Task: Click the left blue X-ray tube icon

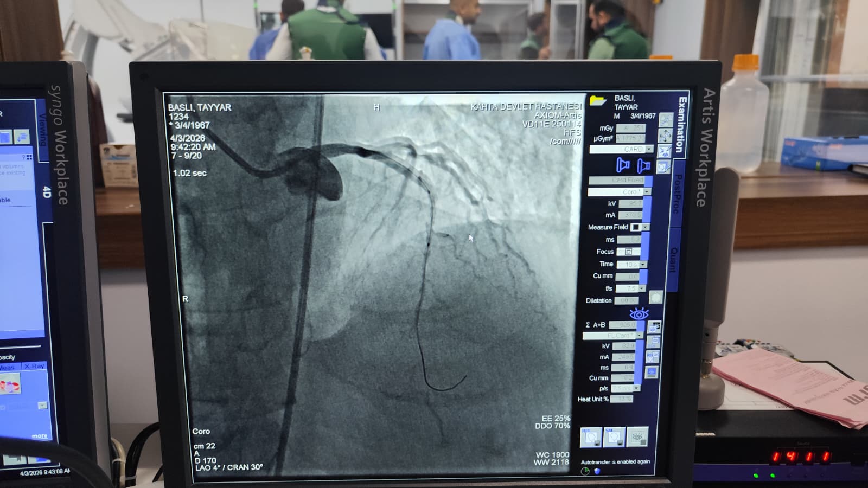Action: tap(623, 165)
